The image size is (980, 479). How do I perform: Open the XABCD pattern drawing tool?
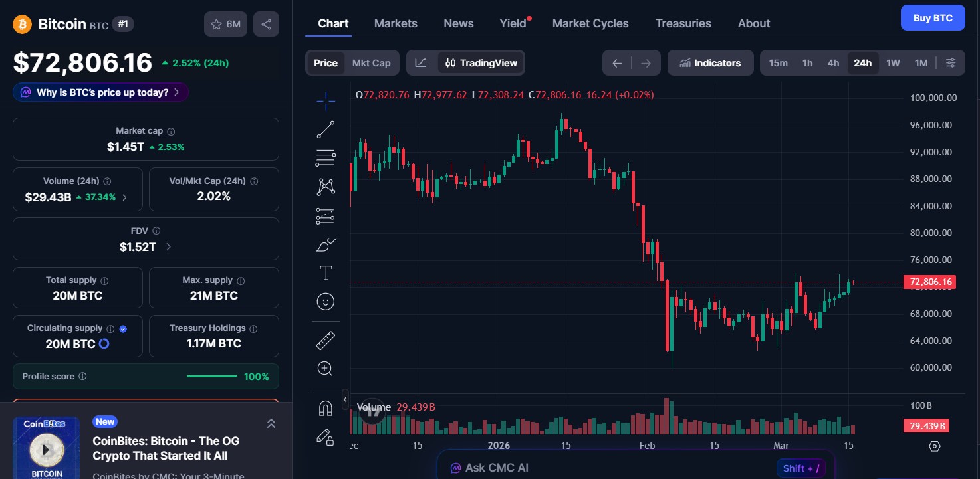pos(326,187)
